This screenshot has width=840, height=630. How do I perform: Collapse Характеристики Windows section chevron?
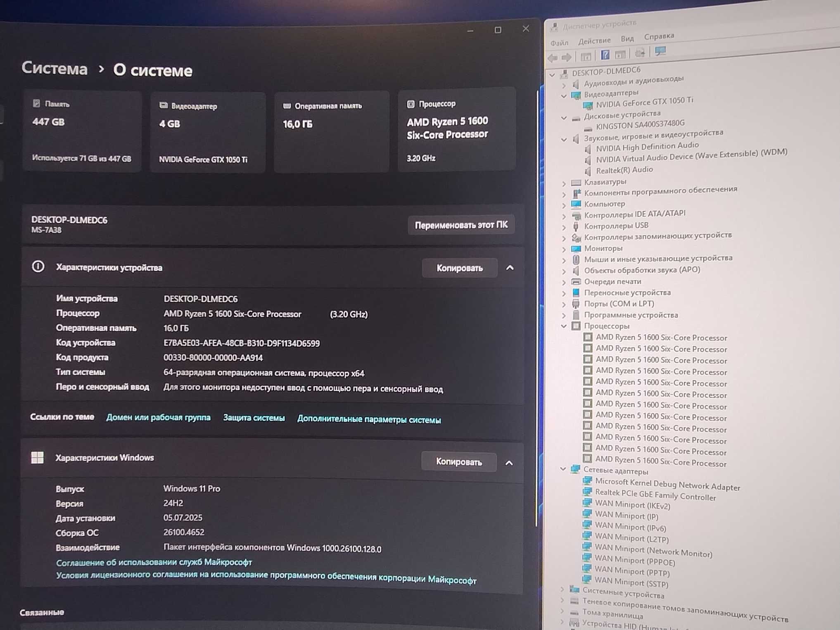[x=509, y=463]
